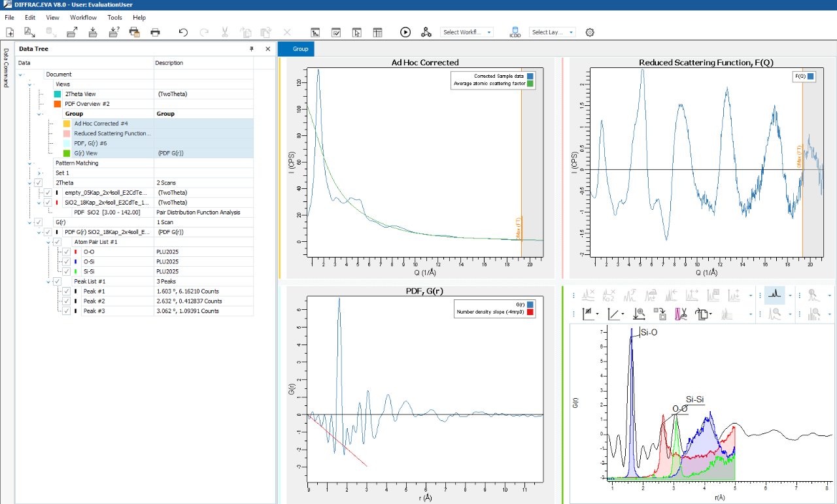
Task: Open the settings gear icon
Action: coord(590,32)
